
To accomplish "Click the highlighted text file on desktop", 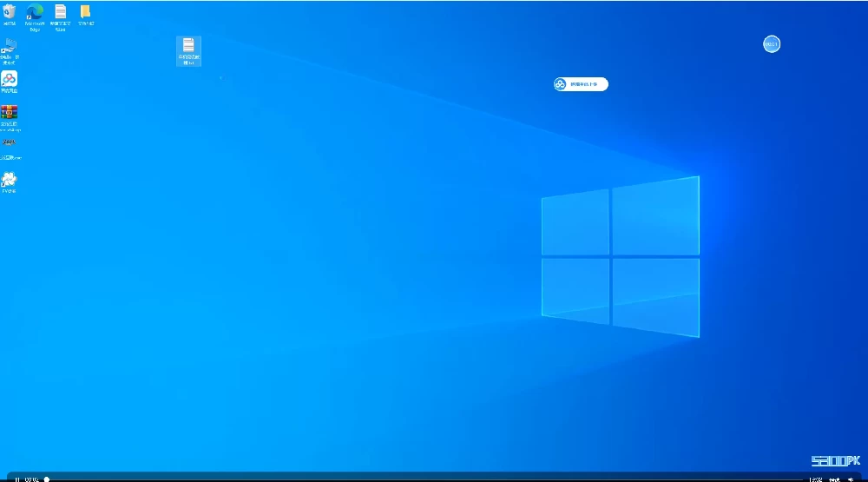I will [188, 51].
